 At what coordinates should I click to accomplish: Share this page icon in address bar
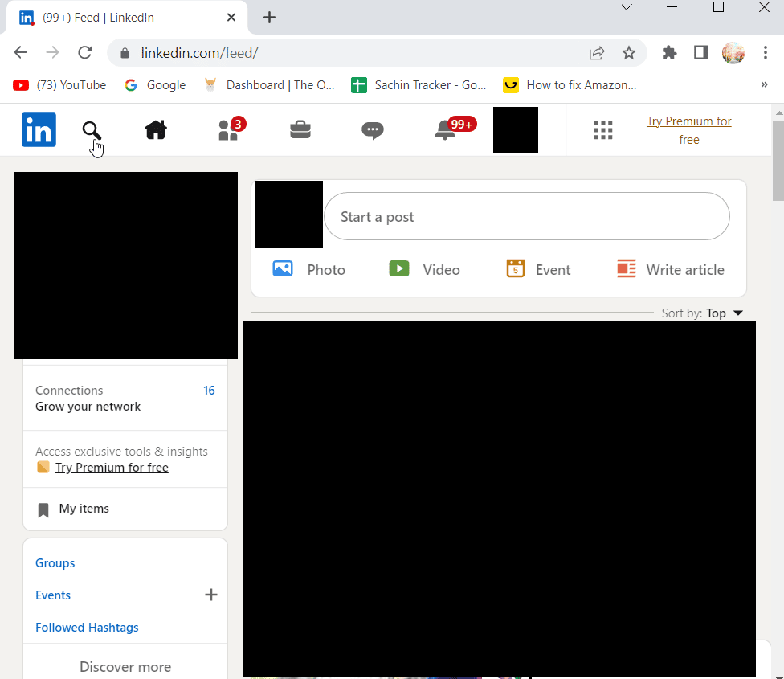[x=597, y=53]
